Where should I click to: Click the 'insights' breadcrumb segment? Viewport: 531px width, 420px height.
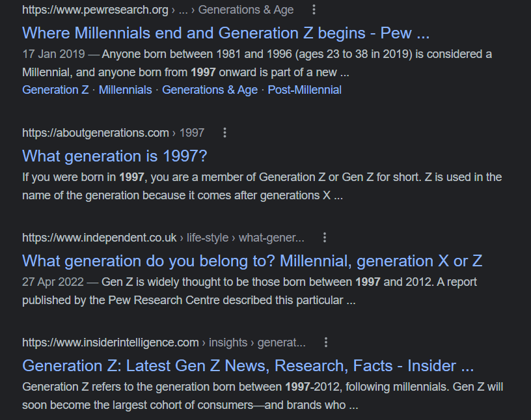(229, 341)
